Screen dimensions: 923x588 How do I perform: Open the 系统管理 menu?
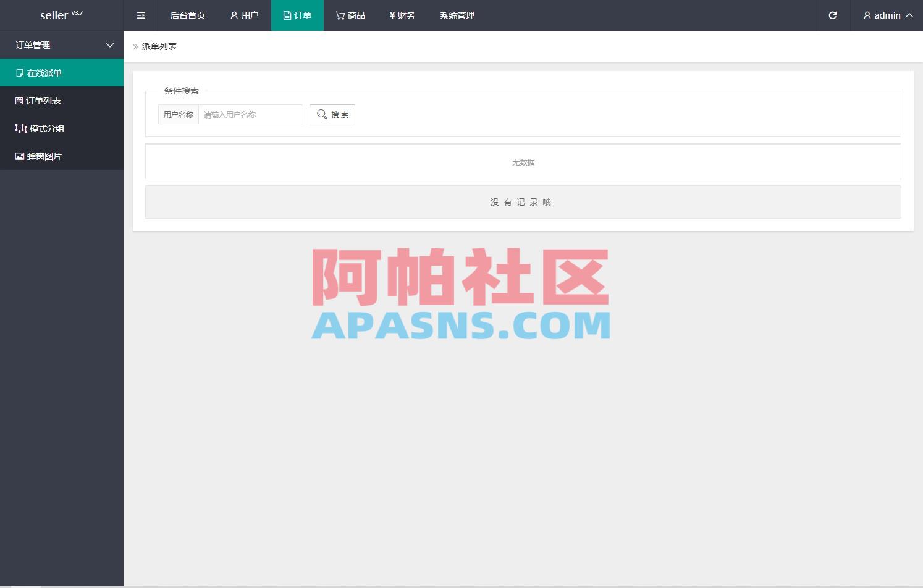coord(457,15)
